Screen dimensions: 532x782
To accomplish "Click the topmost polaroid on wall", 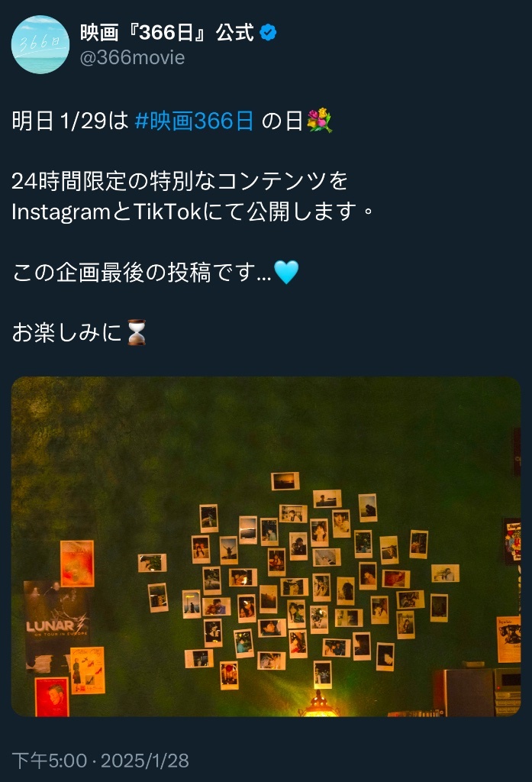I will [285, 481].
